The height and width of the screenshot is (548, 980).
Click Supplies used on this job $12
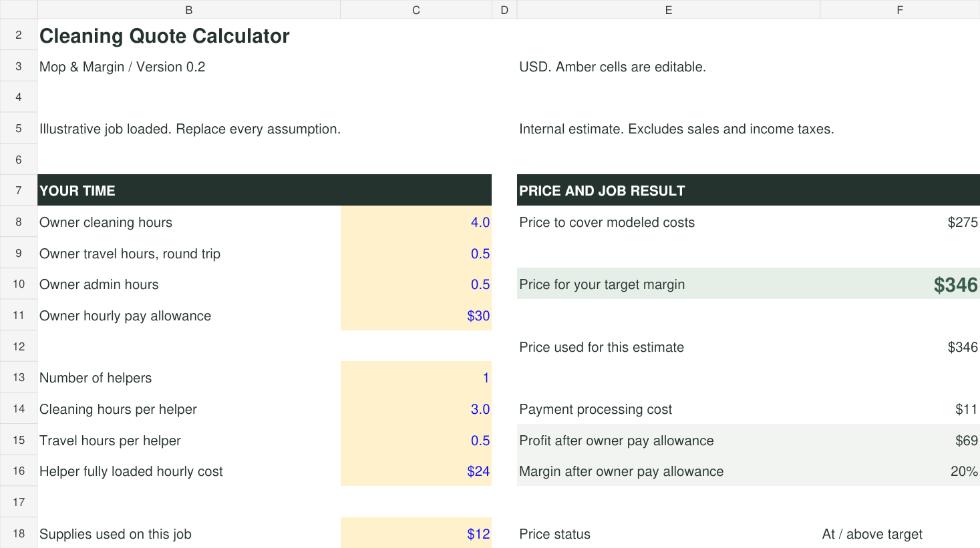416,533
